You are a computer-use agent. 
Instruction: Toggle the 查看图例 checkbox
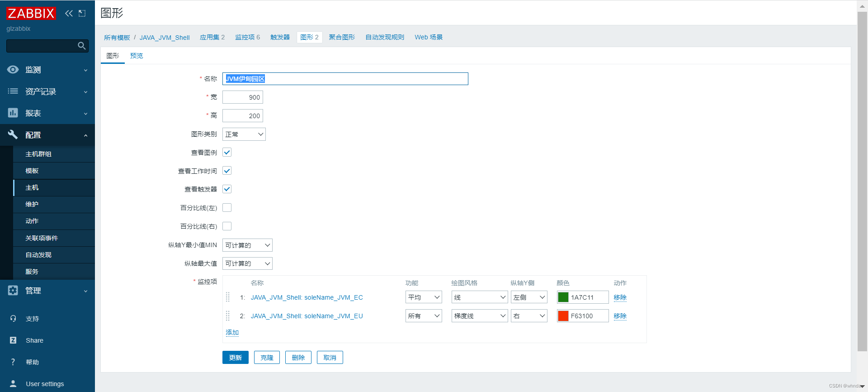pos(227,153)
